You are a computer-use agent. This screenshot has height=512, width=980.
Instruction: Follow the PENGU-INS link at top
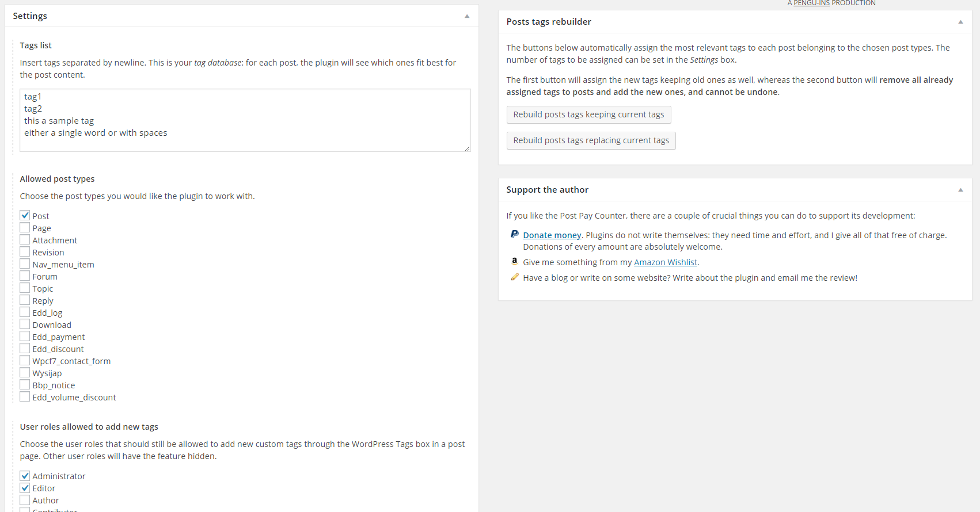(811, 3)
